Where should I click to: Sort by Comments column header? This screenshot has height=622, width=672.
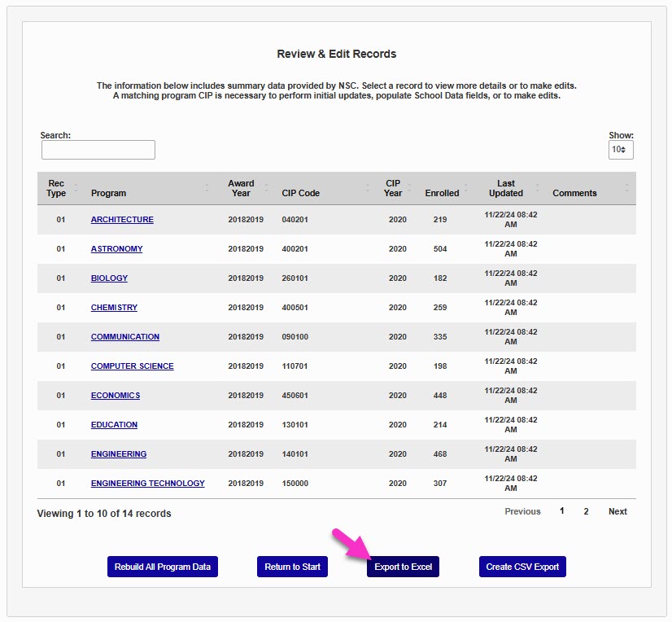coord(574,193)
